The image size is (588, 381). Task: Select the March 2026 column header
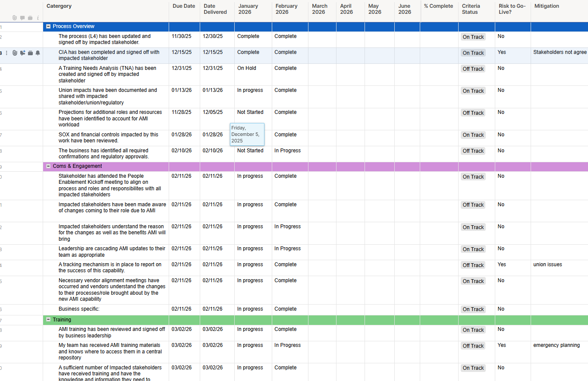click(x=322, y=11)
